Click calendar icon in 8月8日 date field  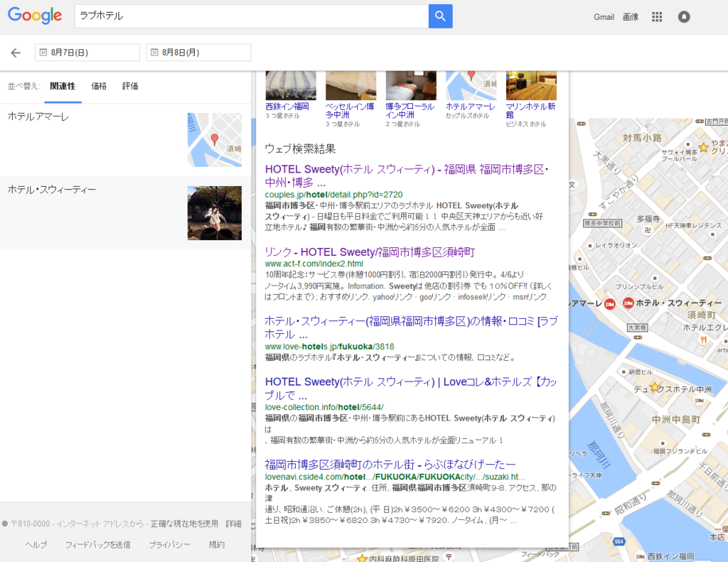coord(154,53)
